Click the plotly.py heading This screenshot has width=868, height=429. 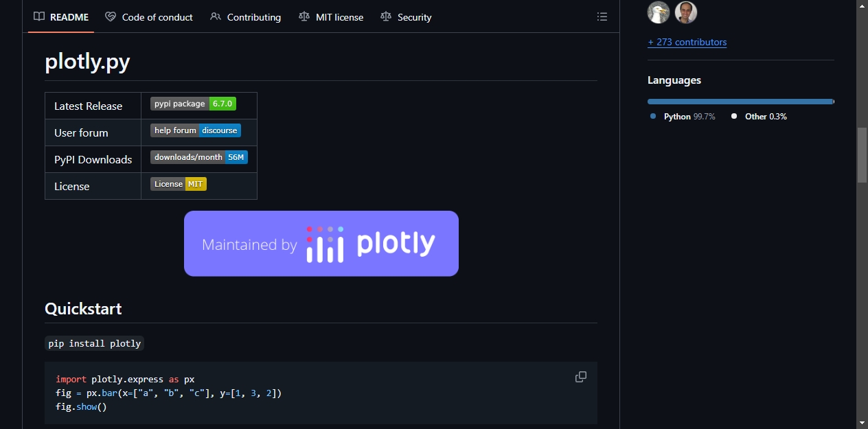coord(87,62)
